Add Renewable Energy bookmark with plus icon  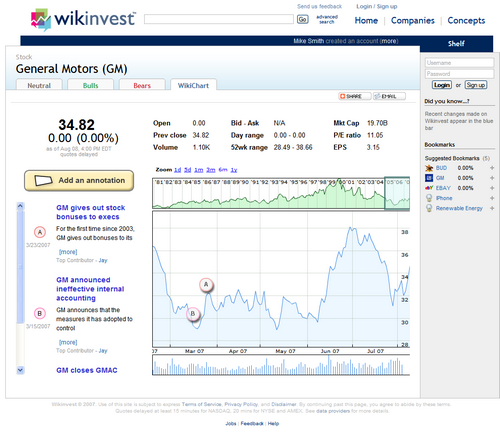(492, 208)
